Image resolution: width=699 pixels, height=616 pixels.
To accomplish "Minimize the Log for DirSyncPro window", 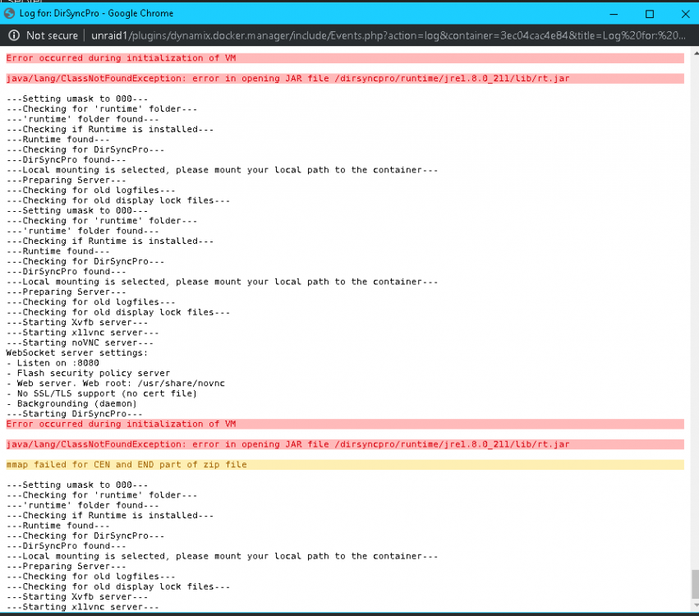I will (614, 14).
